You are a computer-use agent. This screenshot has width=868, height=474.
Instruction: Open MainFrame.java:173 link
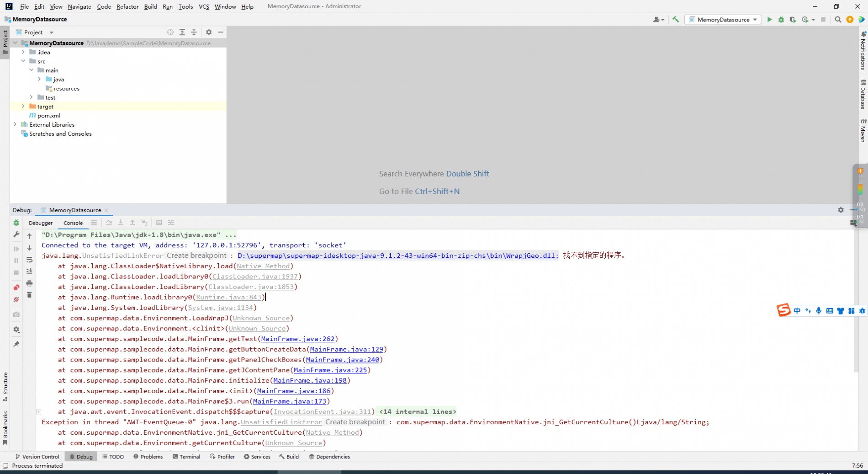point(290,401)
